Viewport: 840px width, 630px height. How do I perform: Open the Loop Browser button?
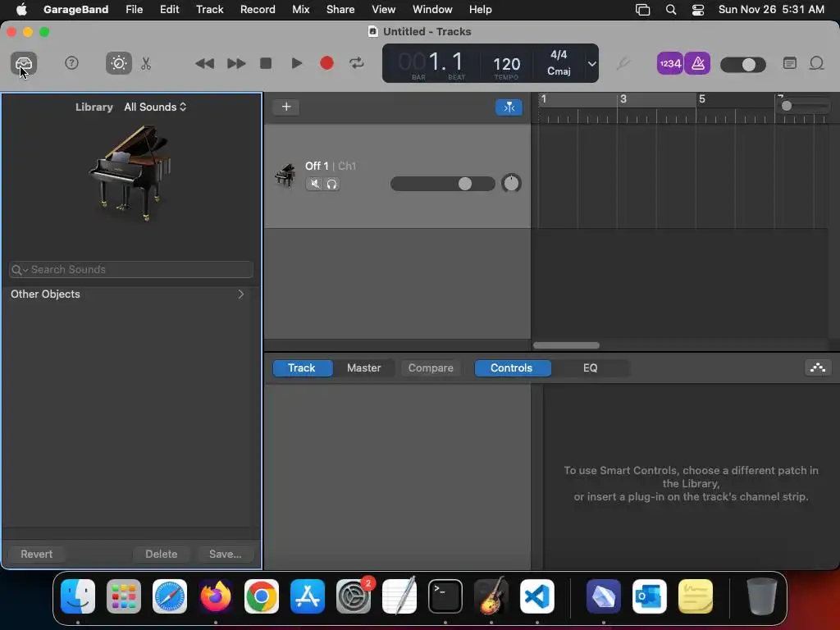click(816, 63)
